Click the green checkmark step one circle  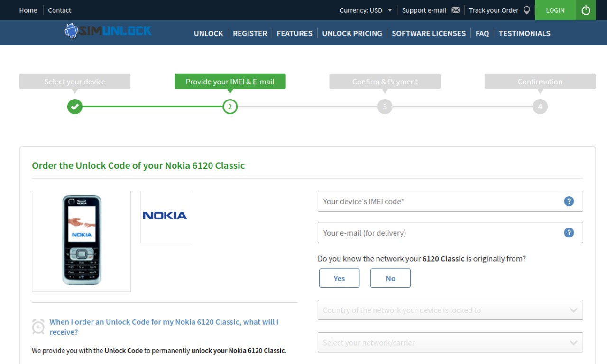74,107
